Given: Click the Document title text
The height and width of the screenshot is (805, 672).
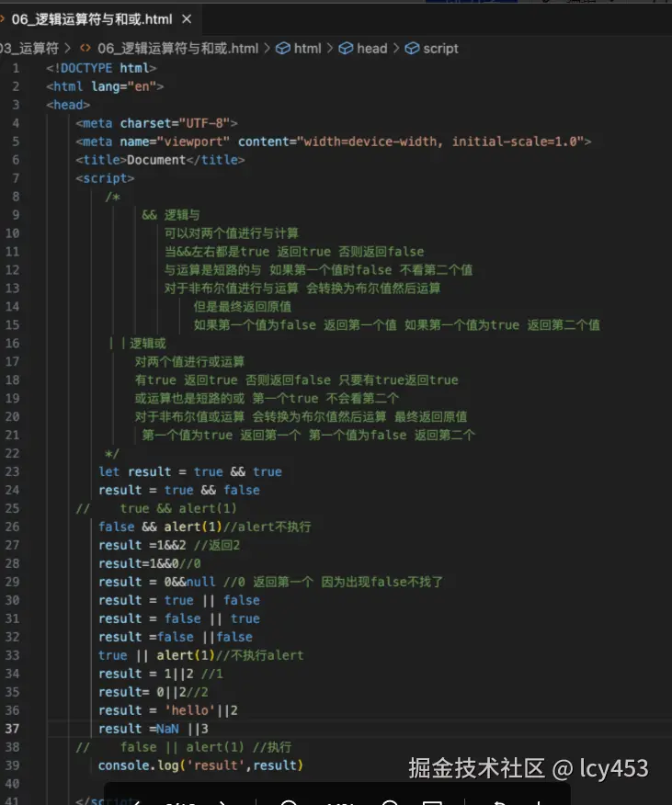Looking at the screenshot, I should click(x=156, y=160).
